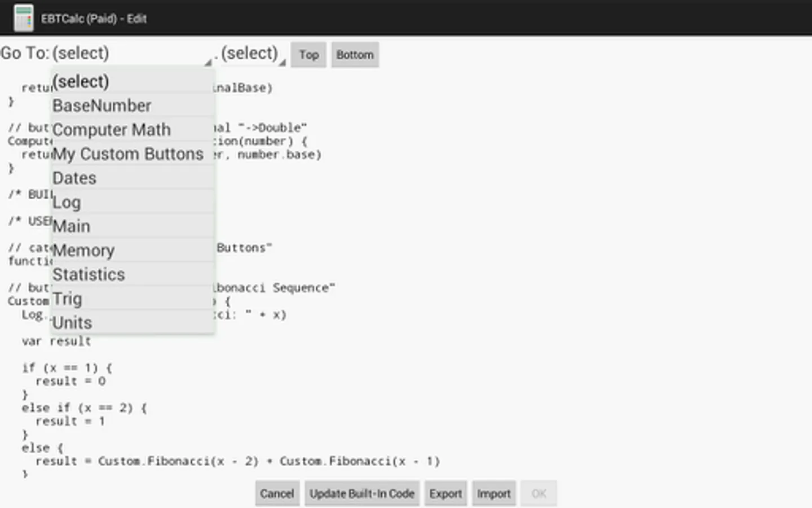Select BaseNumber from the category list
The image size is (812, 508).
click(x=133, y=106)
